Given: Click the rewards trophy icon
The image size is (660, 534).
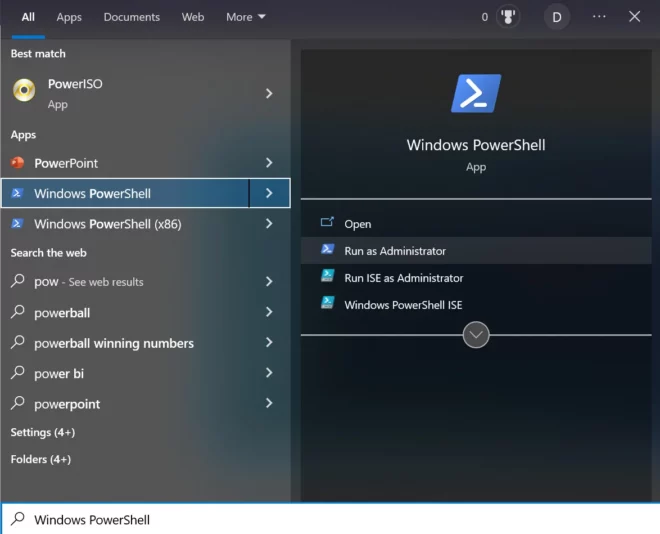Looking at the screenshot, I should (508, 17).
